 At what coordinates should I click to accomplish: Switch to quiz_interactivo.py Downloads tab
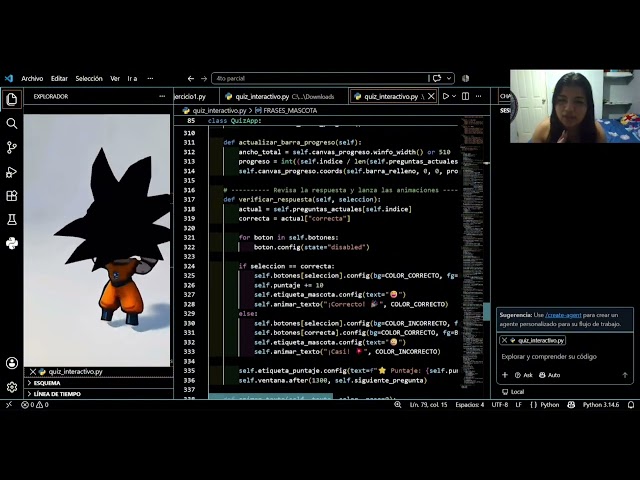click(284, 96)
